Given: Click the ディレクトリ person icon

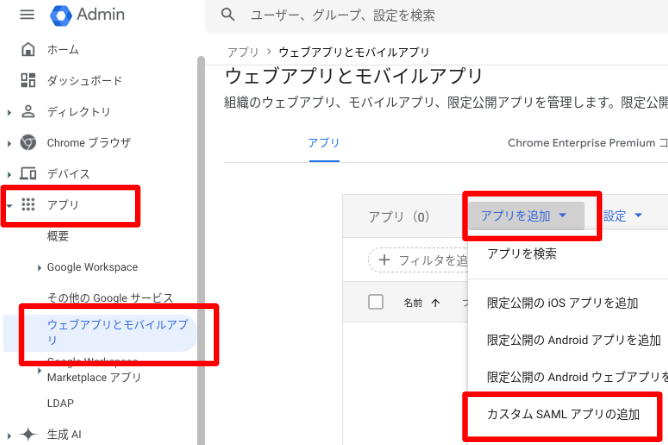Looking at the screenshot, I should 28,111.
